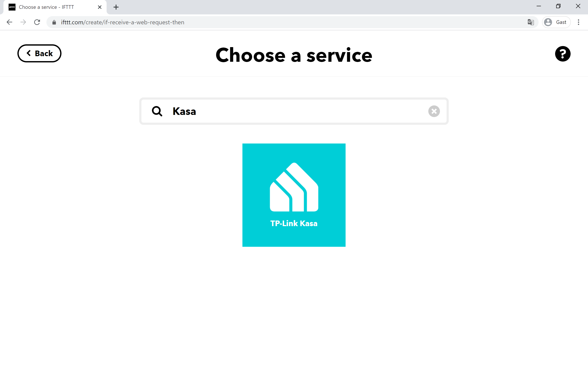
Task: Click the Kasa house logo
Action: (294, 187)
